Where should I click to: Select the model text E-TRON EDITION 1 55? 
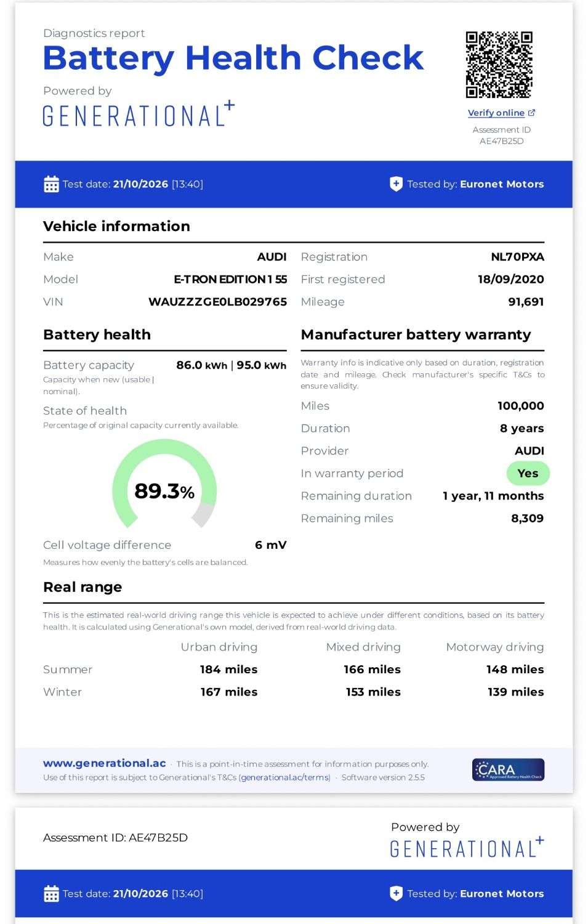point(230,279)
